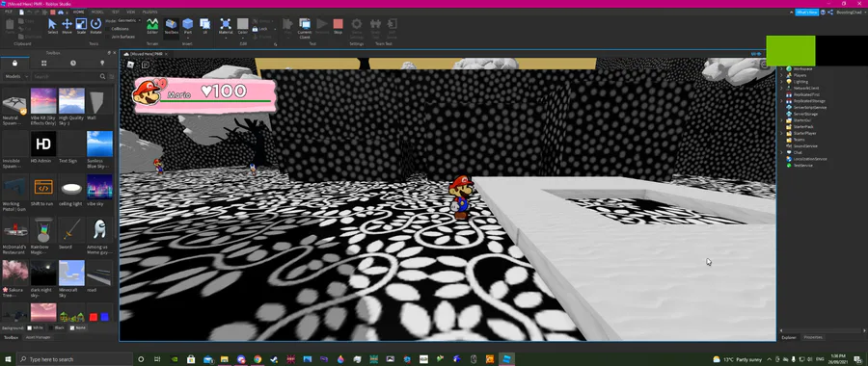
Task: Activate the Scale tool
Action: click(x=81, y=26)
